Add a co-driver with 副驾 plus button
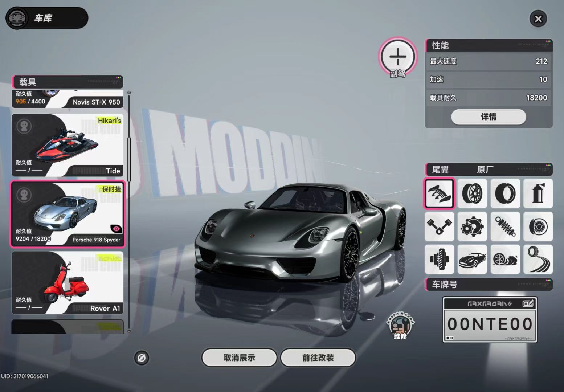Screen dimensions: 564x392 tap(398, 57)
